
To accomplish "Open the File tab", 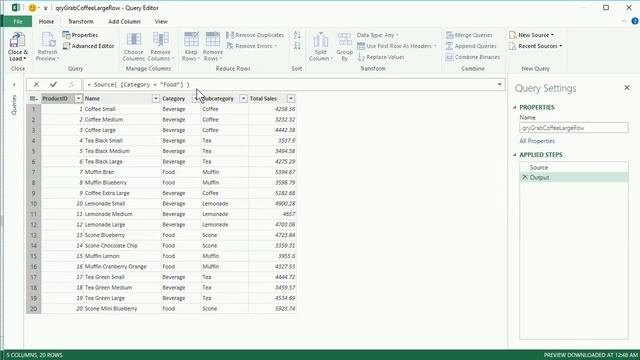I will 18,21.
